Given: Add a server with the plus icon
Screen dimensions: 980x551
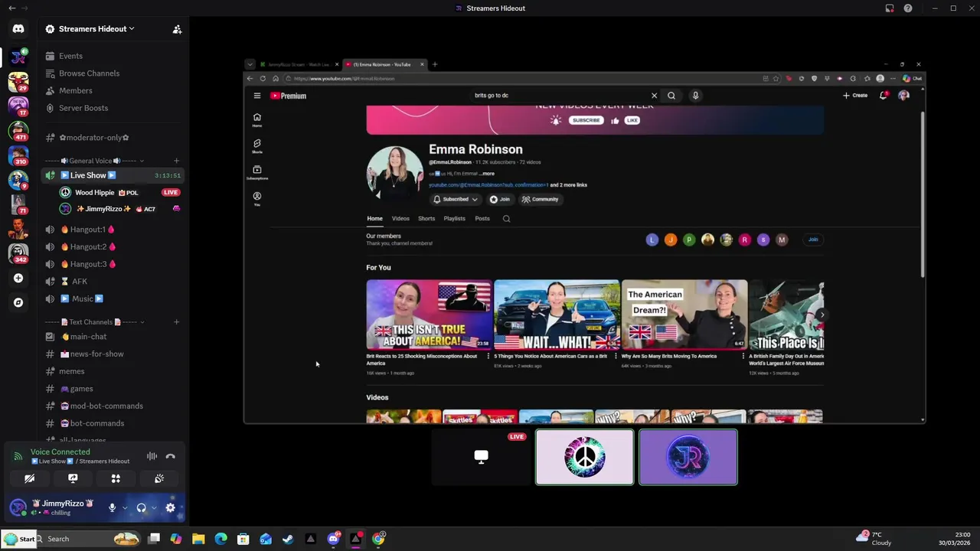Looking at the screenshot, I should click(18, 278).
